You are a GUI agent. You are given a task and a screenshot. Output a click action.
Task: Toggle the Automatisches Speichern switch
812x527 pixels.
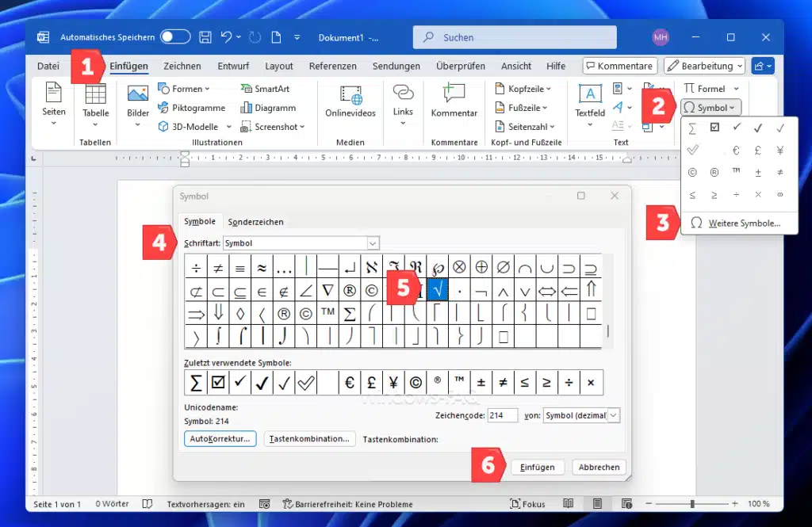[175, 37]
